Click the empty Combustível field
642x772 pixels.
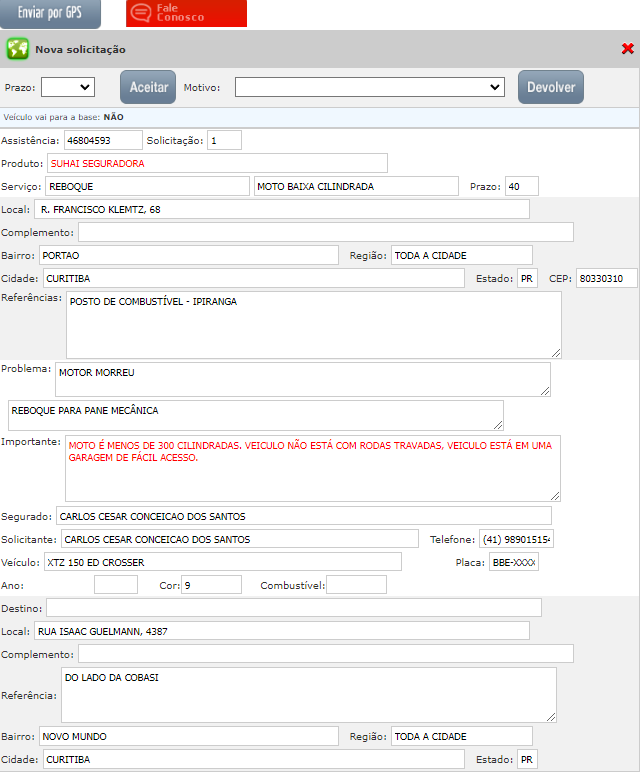356,585
